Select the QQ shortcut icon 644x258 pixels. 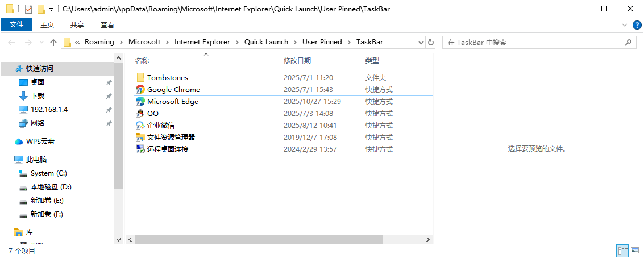140,114
